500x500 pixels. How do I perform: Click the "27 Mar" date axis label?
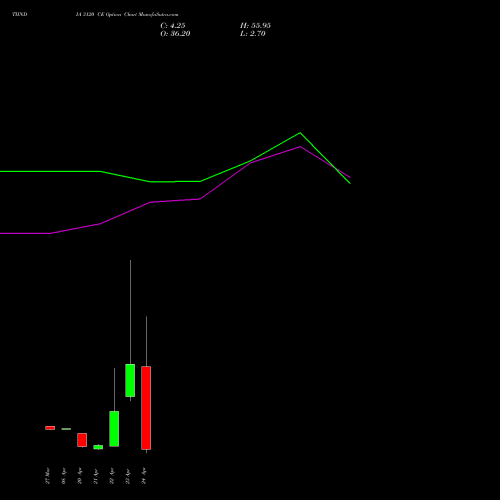[48, 476]
